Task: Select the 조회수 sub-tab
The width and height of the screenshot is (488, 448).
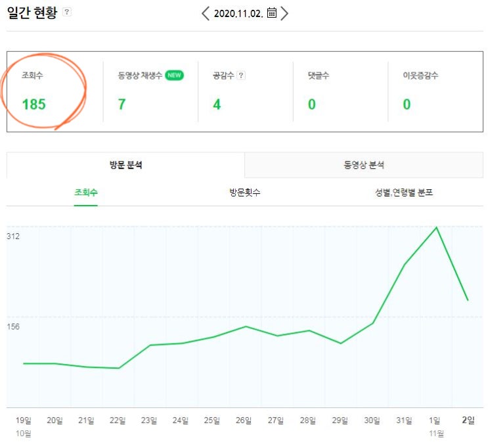Action: coord(86,192)
